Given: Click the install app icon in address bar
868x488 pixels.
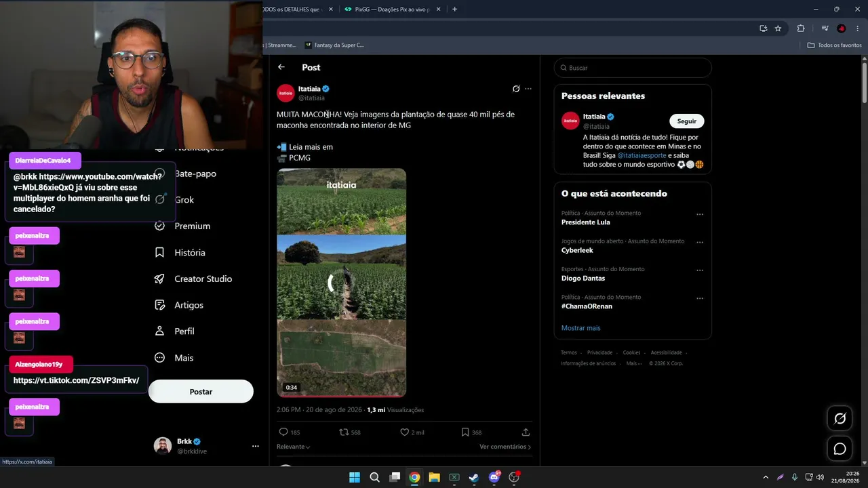Looking at the screenshot, I should click(x=763, y=28).
